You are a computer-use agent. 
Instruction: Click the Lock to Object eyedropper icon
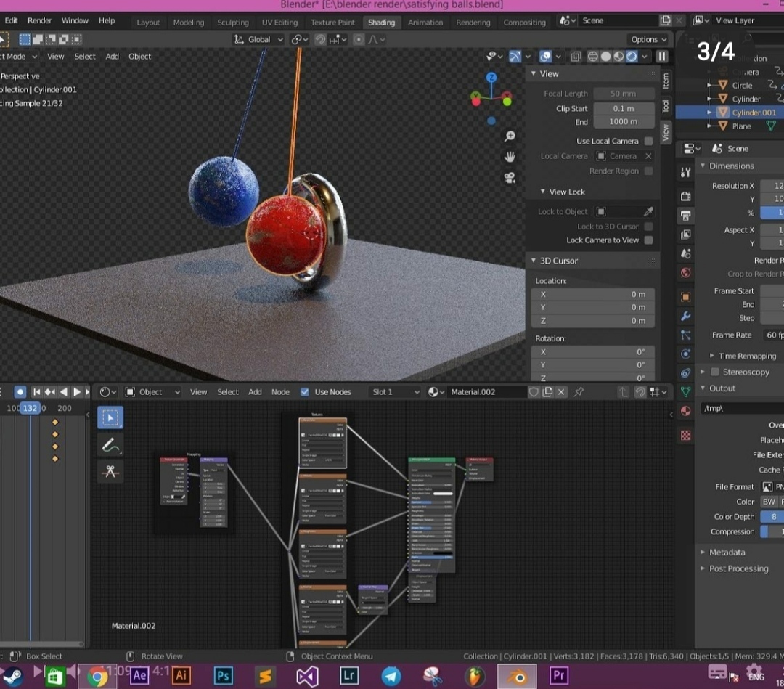click(648, 211)
